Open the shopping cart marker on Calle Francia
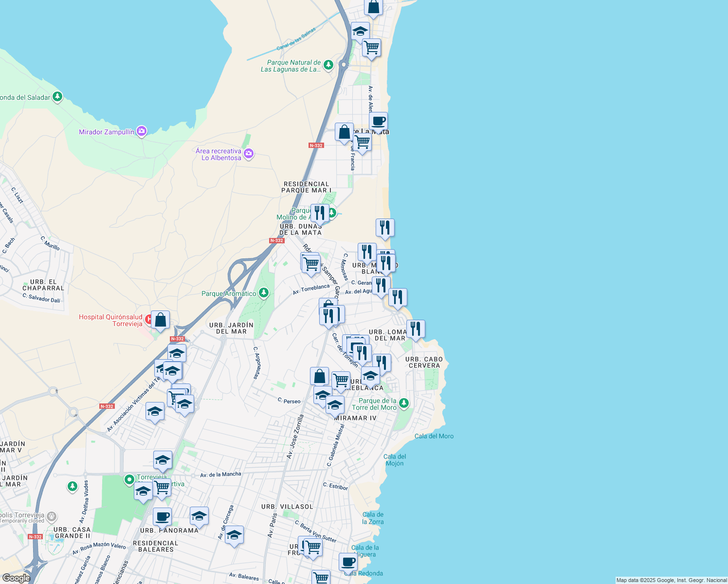The image size is (728, 584). [362, 142]
